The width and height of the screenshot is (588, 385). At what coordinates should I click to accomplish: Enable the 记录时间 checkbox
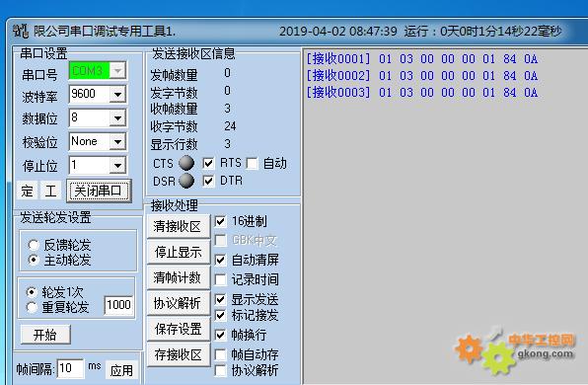click(x=221, y=279)
